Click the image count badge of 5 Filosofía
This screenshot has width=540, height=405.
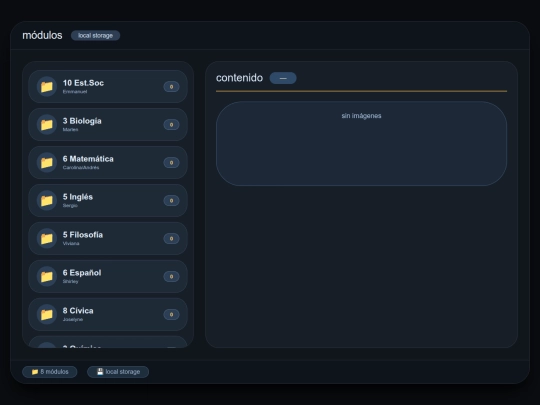pyautogui.click(x=171, y=238)
